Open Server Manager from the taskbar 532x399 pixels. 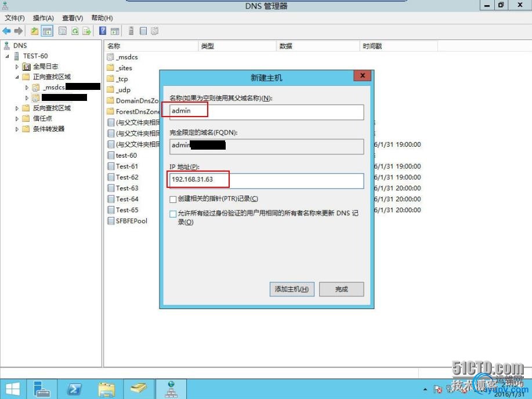tap(42, 389)
